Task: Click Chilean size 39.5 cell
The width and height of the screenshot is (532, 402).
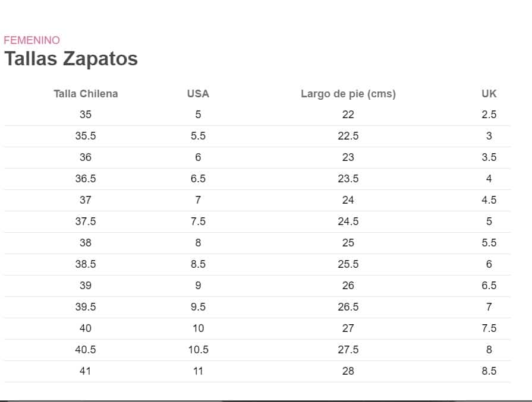Action: [x=86, y=307]
